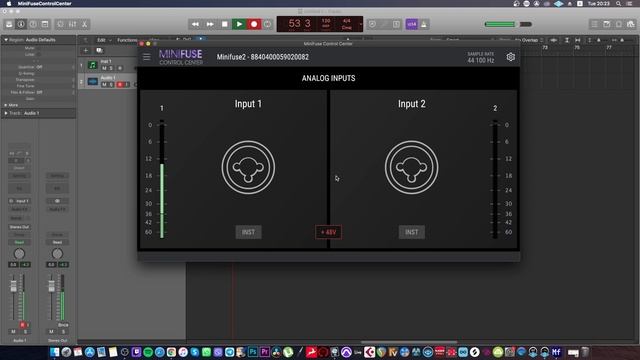Open Logic toolbar display icon
640x360 pixels.
click(x=45, y=24)
